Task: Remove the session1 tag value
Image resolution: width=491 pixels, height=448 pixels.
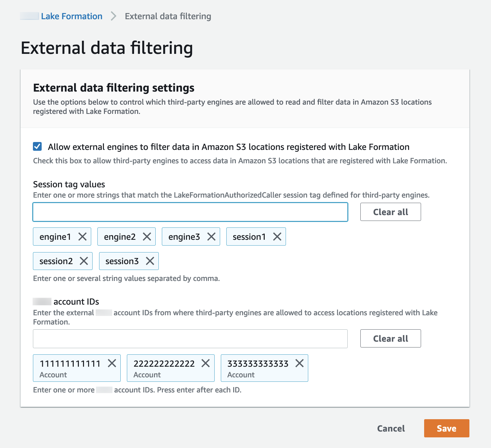Action: point(277,237)
